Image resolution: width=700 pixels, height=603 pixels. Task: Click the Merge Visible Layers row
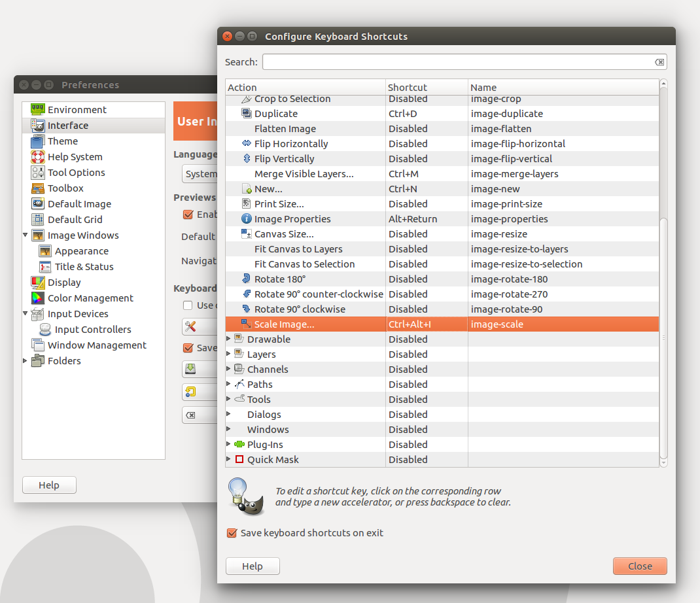point(442,173)
